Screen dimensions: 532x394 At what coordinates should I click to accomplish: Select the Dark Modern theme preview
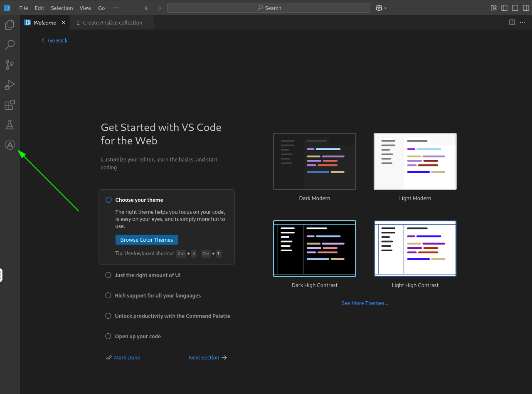[315, 161]
